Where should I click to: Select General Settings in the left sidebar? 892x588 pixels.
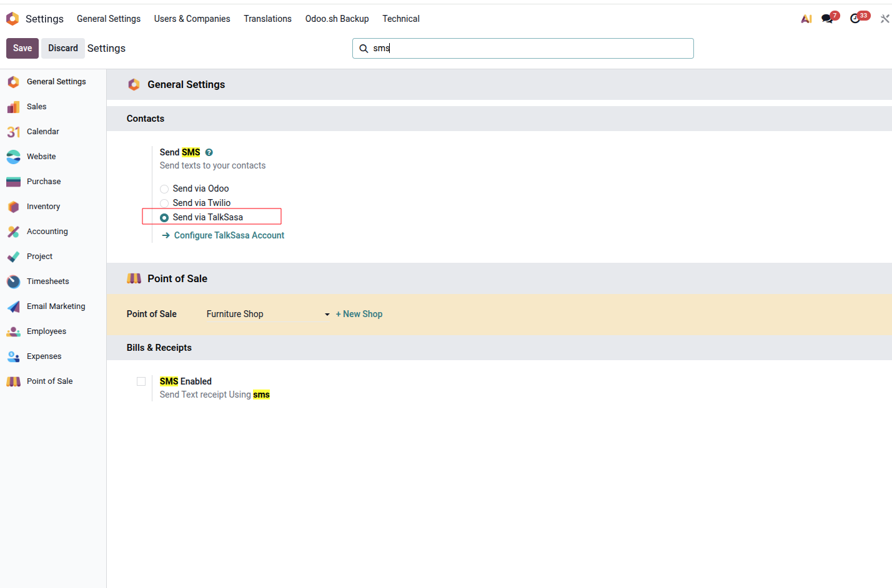pos(53,82)
